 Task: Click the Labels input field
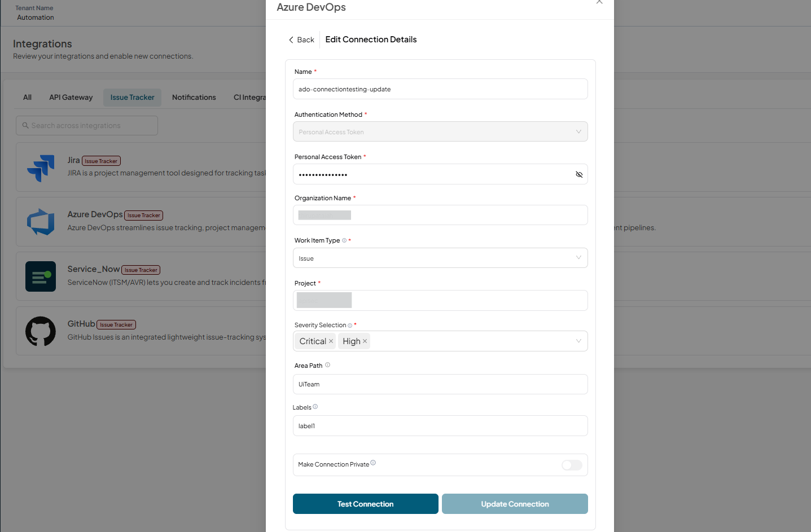click(x=440, y=426)
